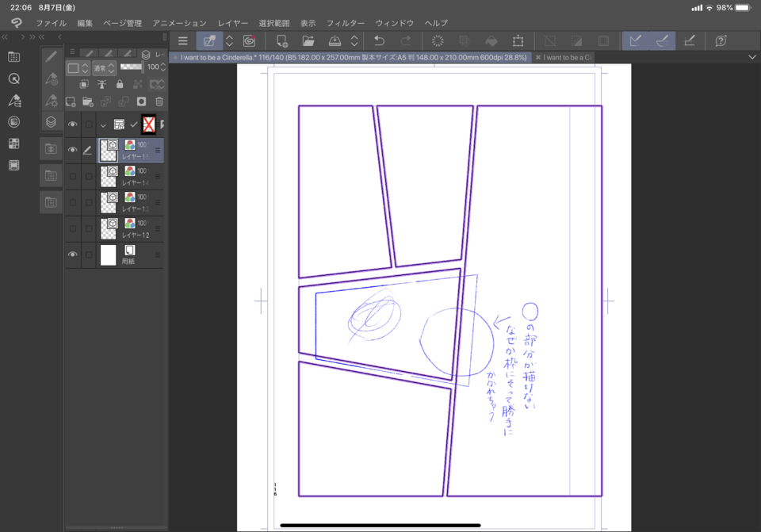Click the Undo arrow in command bar
Screen dimensions: 761x532
(380, 41)
